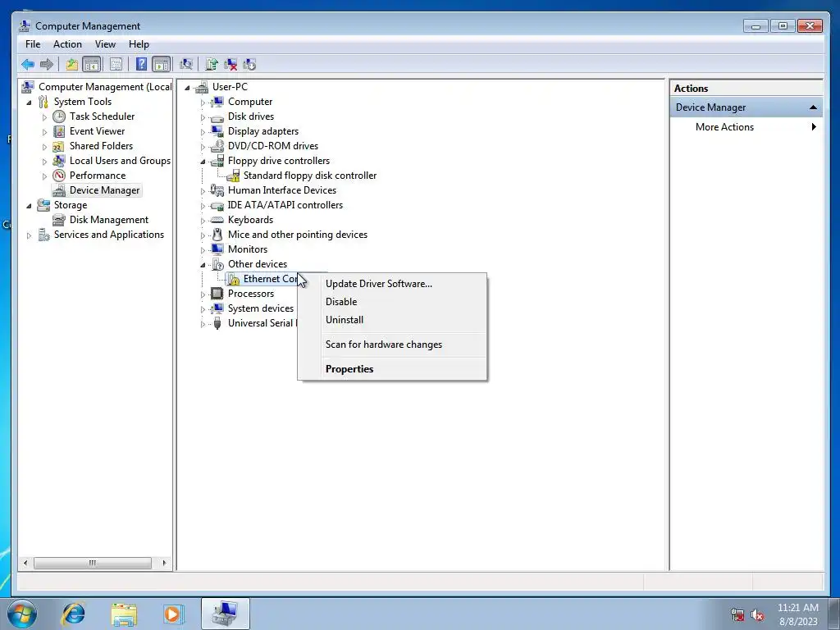Screen dimensions: 840x630
Task: Click the Up one level folder icon
Action: (72, 65)
